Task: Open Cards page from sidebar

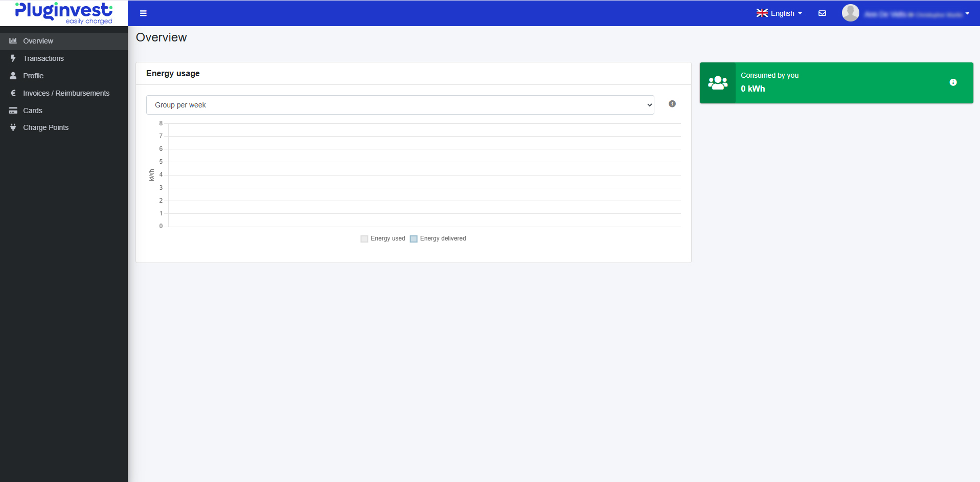Action: tap(64, 111)
